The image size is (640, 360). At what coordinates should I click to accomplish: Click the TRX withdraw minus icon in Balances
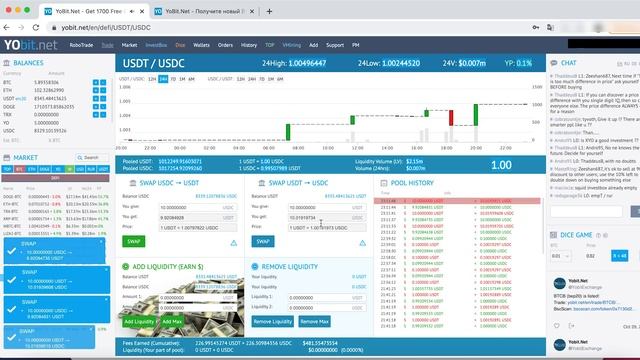tap(103, 115)
